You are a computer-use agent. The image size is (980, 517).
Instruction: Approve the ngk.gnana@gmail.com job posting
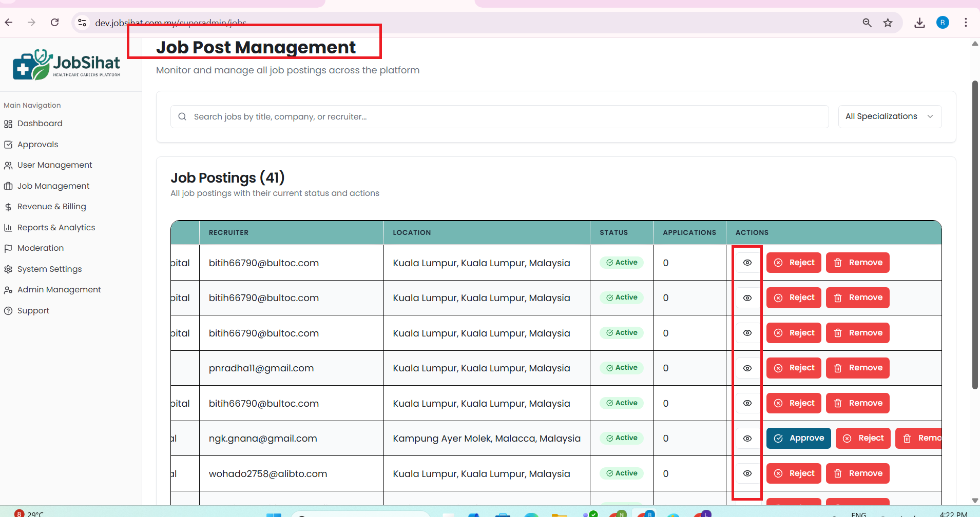(798, 439)
